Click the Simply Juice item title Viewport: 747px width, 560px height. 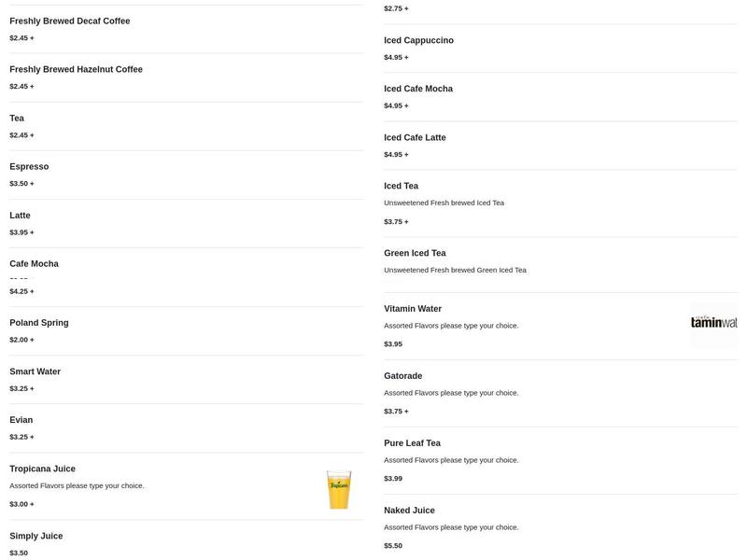(x=36, y=537)
